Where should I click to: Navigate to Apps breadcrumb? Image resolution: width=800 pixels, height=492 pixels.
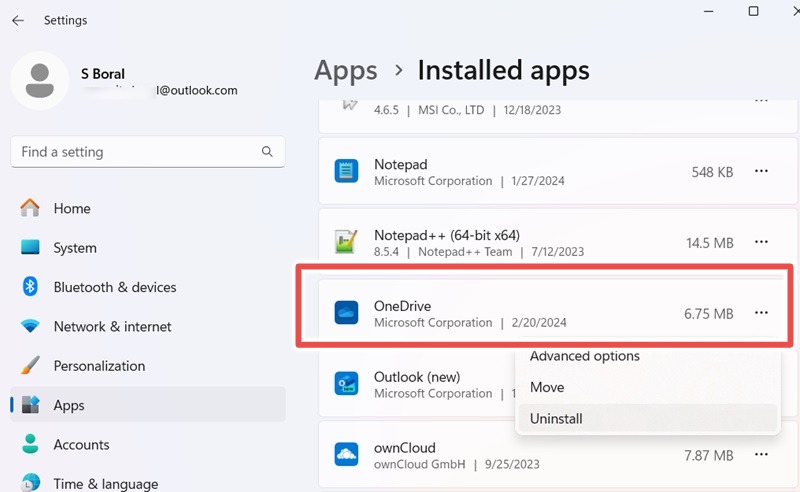click(x=346, y=70)
